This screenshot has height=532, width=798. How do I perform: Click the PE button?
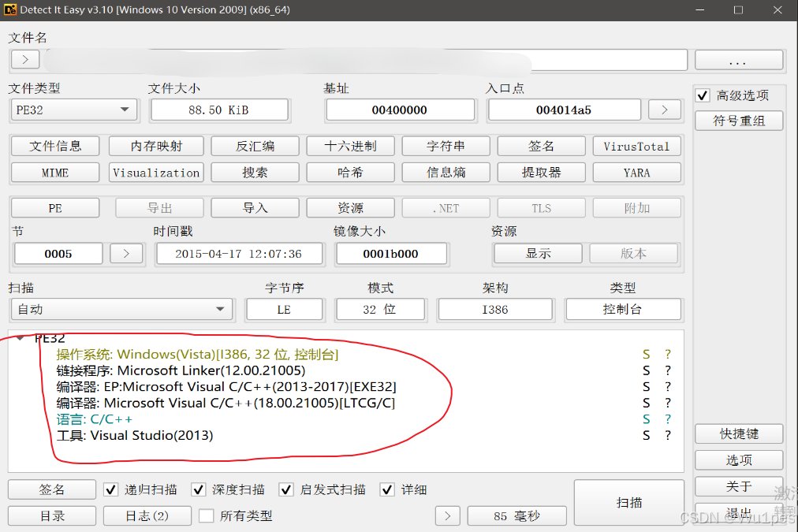[55, 208]
